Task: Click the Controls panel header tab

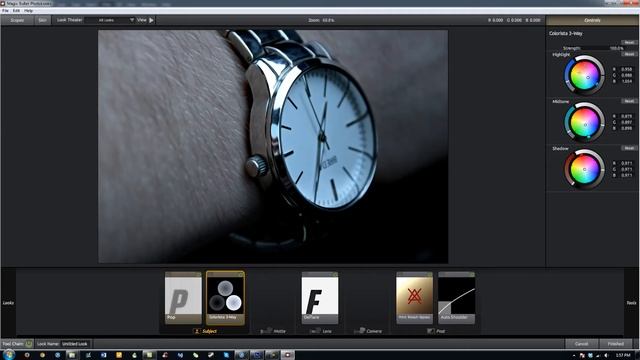Action: click(592, 20)
